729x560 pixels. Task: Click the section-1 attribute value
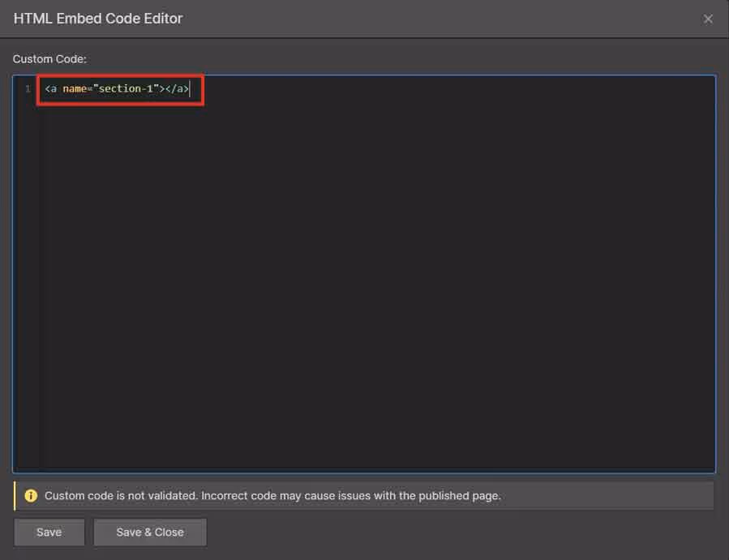127,88
